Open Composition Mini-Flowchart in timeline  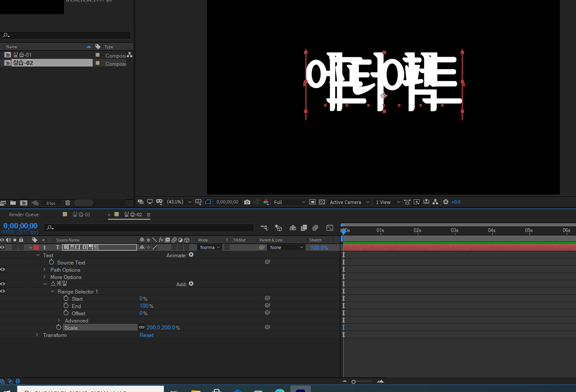coord(264,228)
